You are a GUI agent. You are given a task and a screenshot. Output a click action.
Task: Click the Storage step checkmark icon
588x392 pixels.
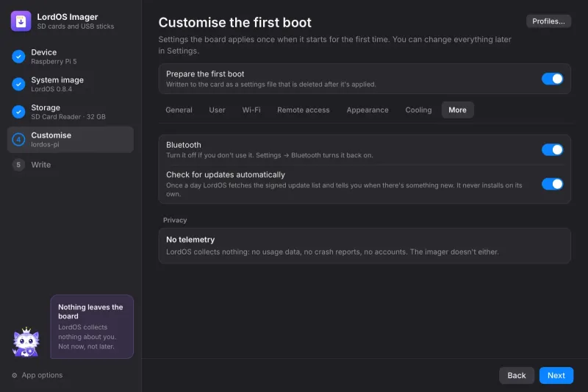coord(18,111)
